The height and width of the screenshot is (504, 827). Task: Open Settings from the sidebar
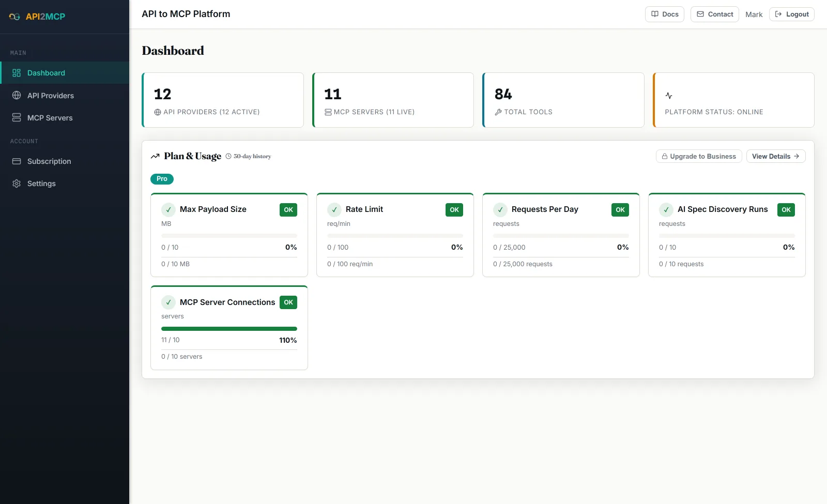point(65,184)
